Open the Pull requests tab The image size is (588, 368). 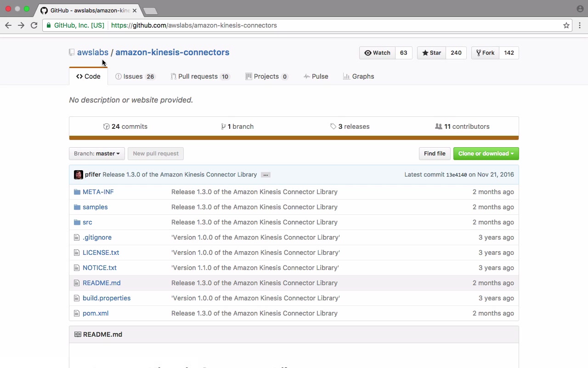click(x=200, y=76)
